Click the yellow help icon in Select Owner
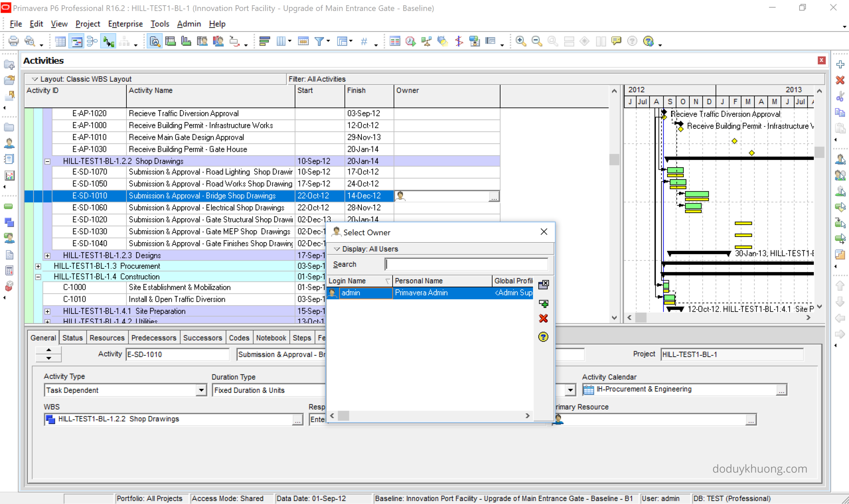Viewport: 849px width, 504px height. pos(543,337)
